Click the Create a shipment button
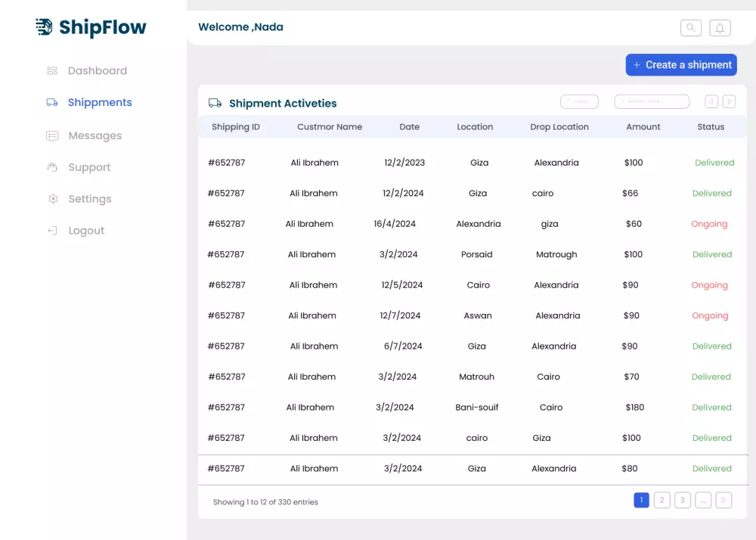The height and width of the screenshot is (540, 756). point(681,65)
